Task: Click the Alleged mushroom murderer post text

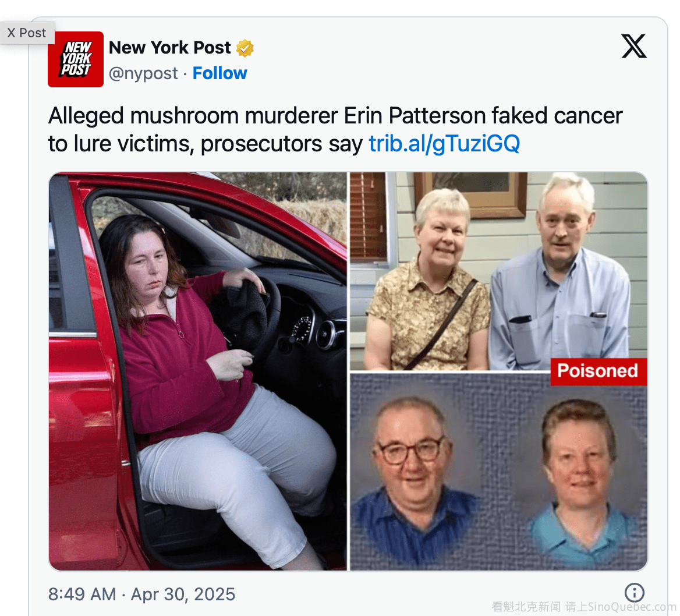Action: click(335, 130)
